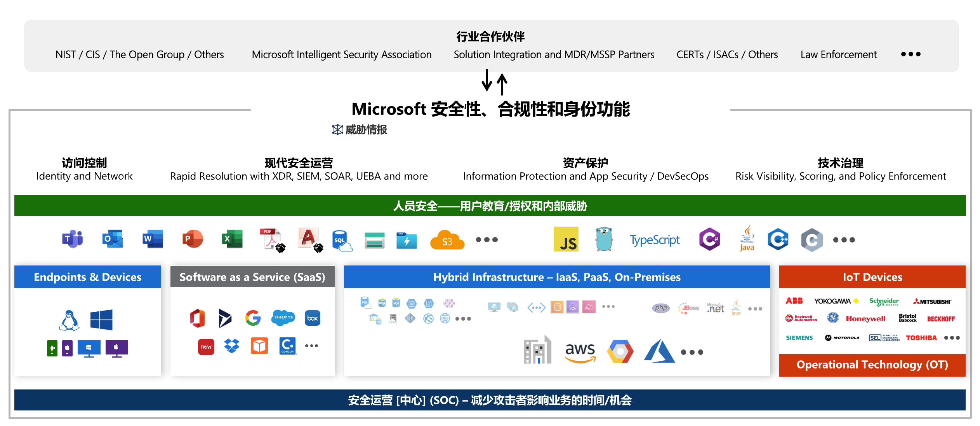This screenshot has width=980, height=426.
Task: Click the Operational Technology (OT) banner
Action: [872, 365]
